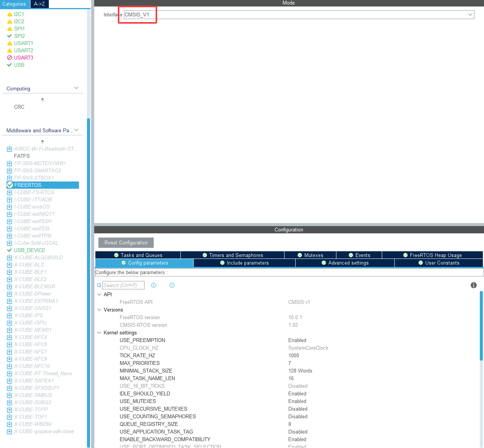The image size is (484, 448).
Task: Click the USE_PREEMPTION Enabled value
Action: click(297, 340)
